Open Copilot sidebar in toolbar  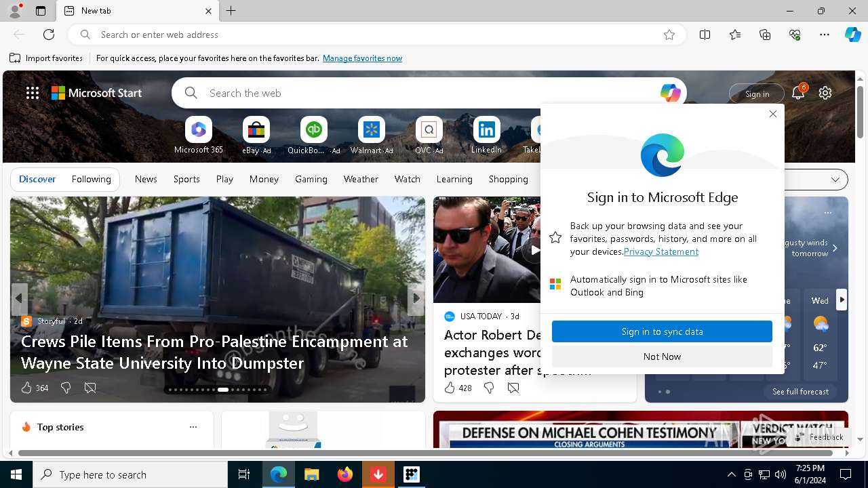852,35
